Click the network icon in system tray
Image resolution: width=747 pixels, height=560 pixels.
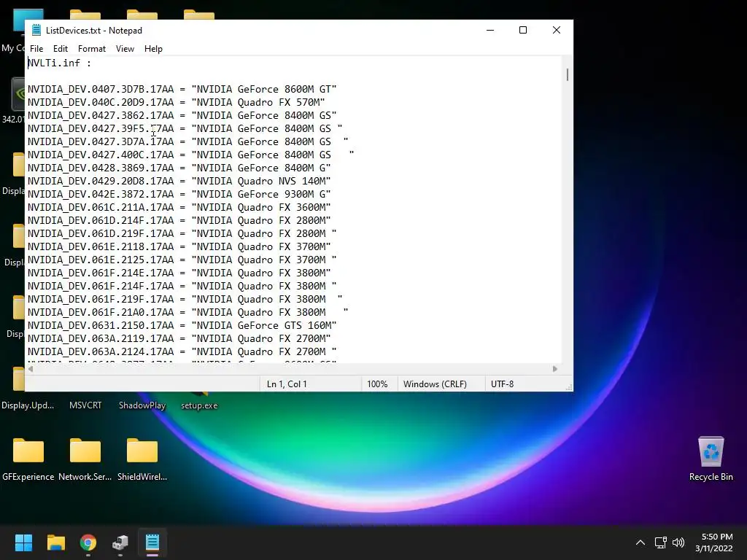pos(660,542)
